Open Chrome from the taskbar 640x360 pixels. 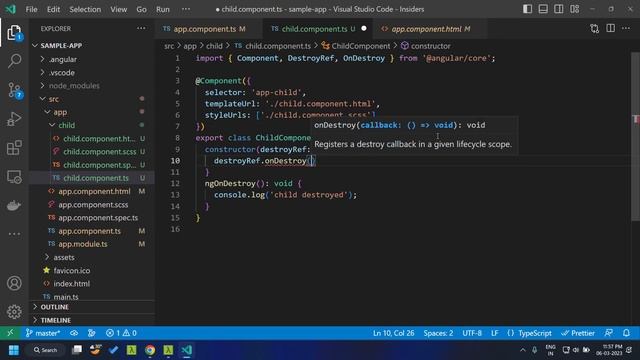[x=150, y=350]
